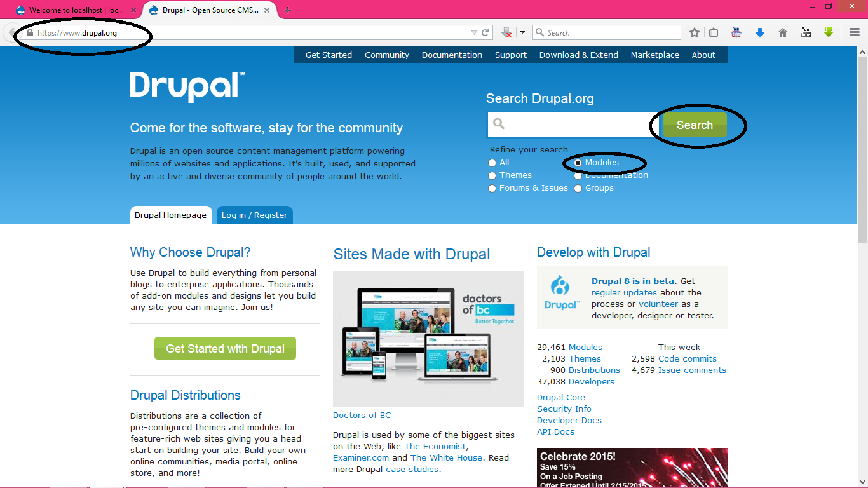The width and height of the screenshot is (868, 488).
Task: Click the black YouTube toolbar icon
Action: (x=806, y=32)
